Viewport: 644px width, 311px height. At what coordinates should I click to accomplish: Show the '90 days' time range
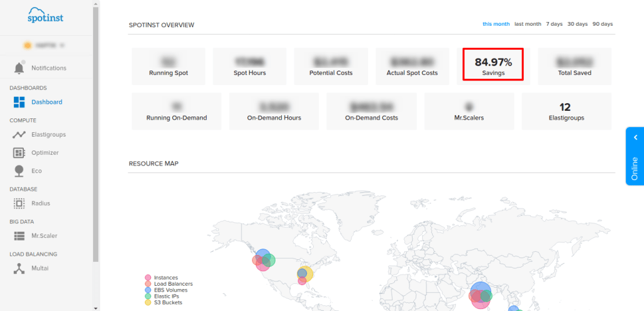tap(602, 24)
